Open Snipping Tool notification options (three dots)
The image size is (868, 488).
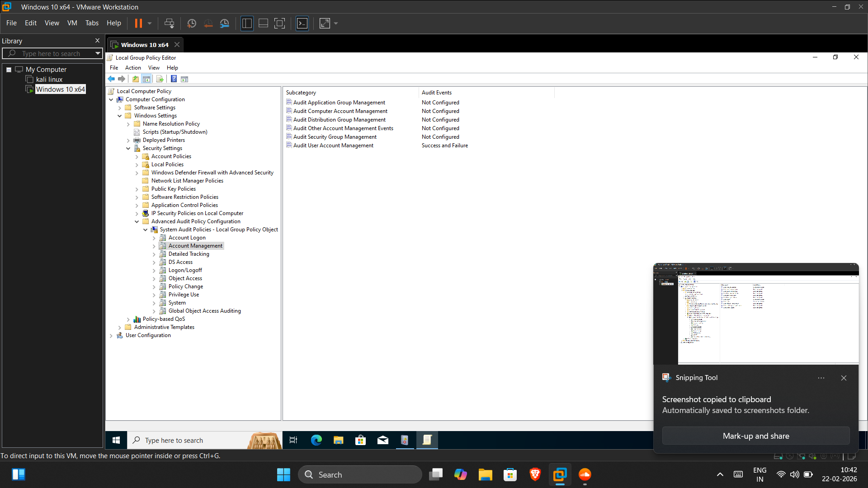[821, 378]
